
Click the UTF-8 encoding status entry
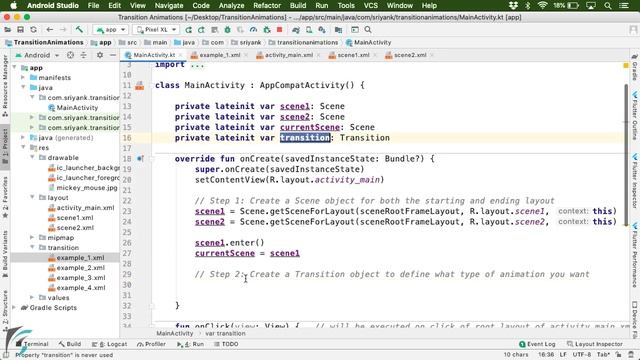click(582, 355)
